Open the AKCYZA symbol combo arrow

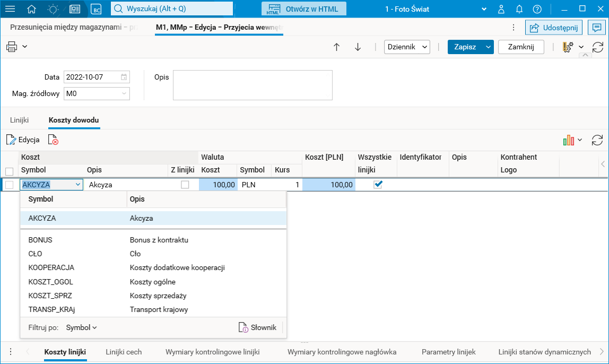(x=77, y=185)
